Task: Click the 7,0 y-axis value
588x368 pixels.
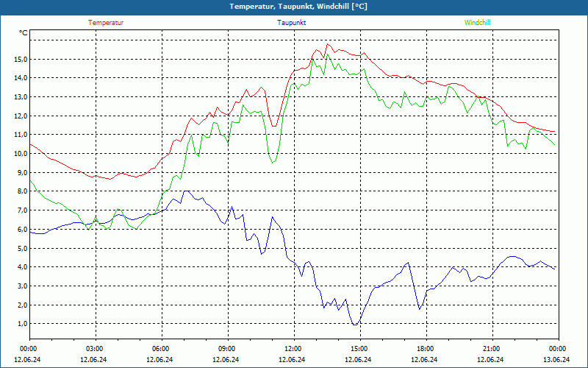Action: click(22, 210)
